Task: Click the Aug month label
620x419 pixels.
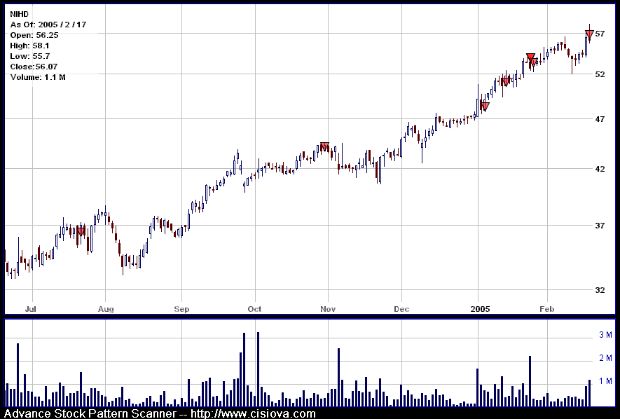Action: click(x=106, y=309)
